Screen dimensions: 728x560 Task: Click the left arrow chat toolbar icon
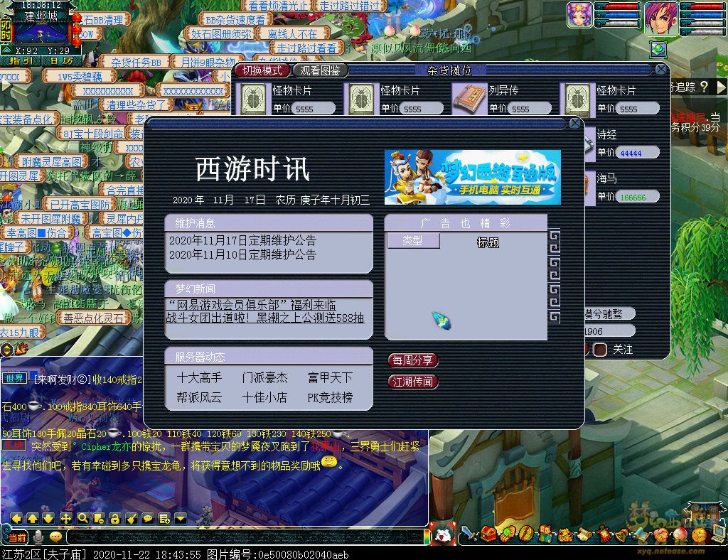(x=17, y=518)
